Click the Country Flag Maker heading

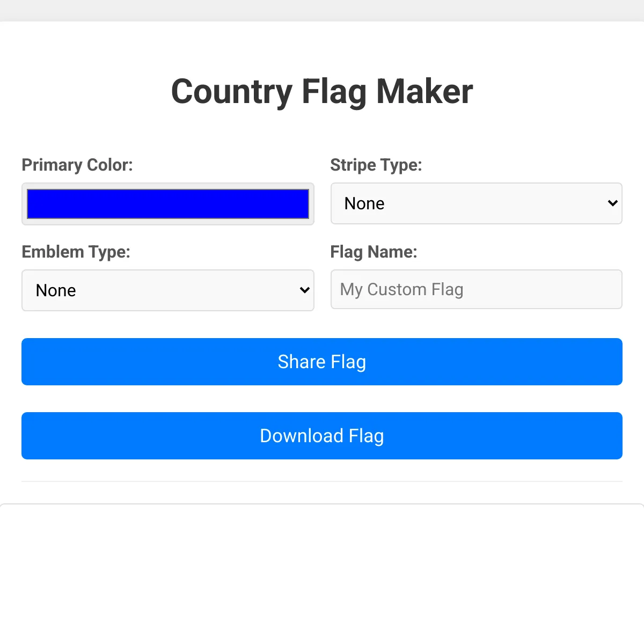(x=322, y=91)
